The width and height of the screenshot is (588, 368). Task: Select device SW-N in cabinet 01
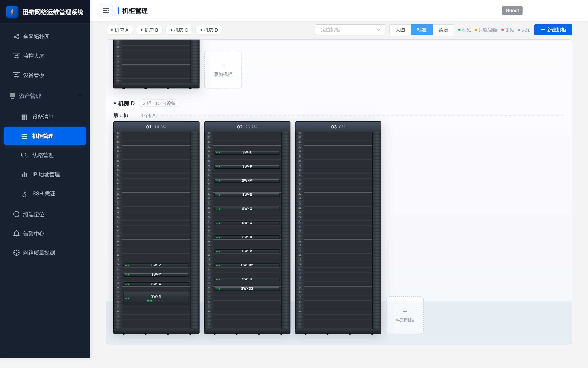pos(156,298)
